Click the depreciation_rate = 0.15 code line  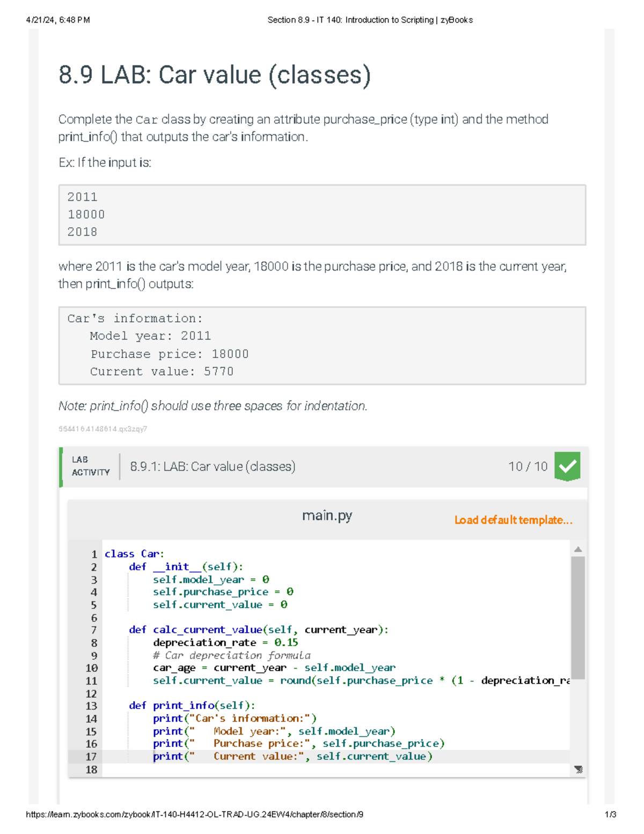point(225,643)
